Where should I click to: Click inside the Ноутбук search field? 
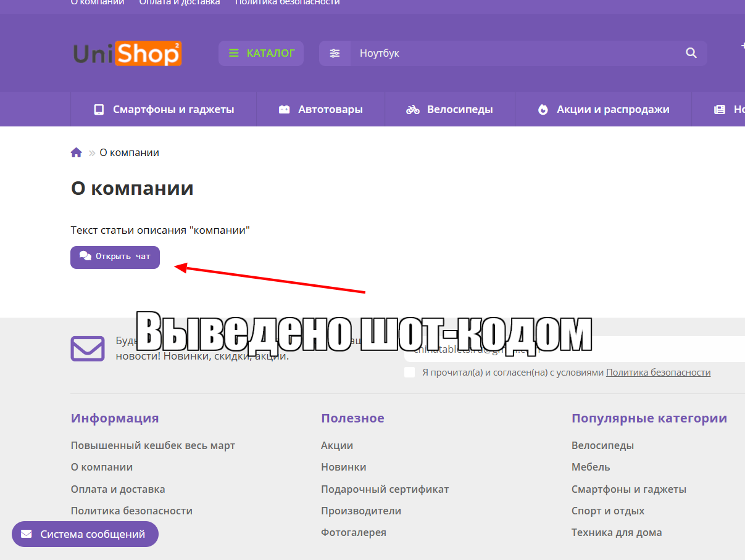(x=512, y=54)
